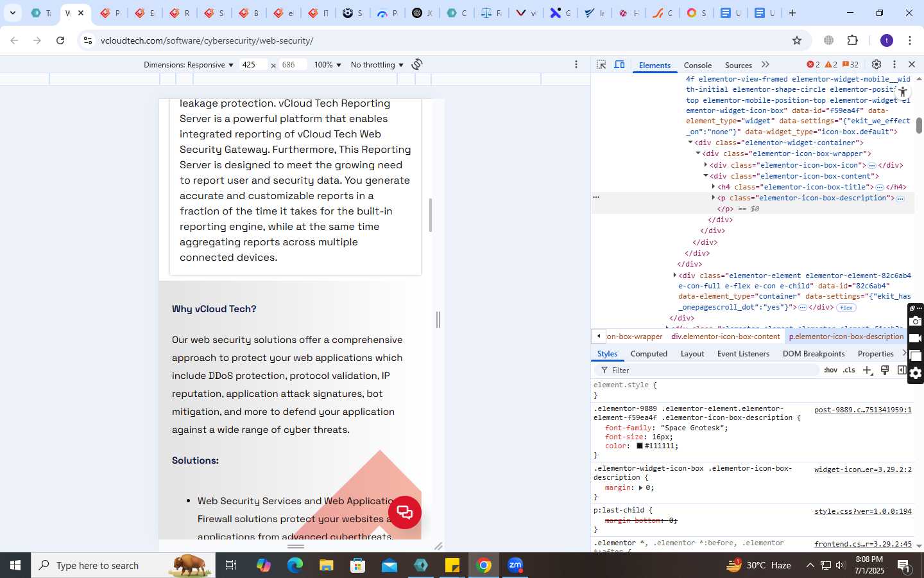Collapse the elementor-icon-box-content div node
This screenshot has height=578, width=924.
tap(706, 176)
